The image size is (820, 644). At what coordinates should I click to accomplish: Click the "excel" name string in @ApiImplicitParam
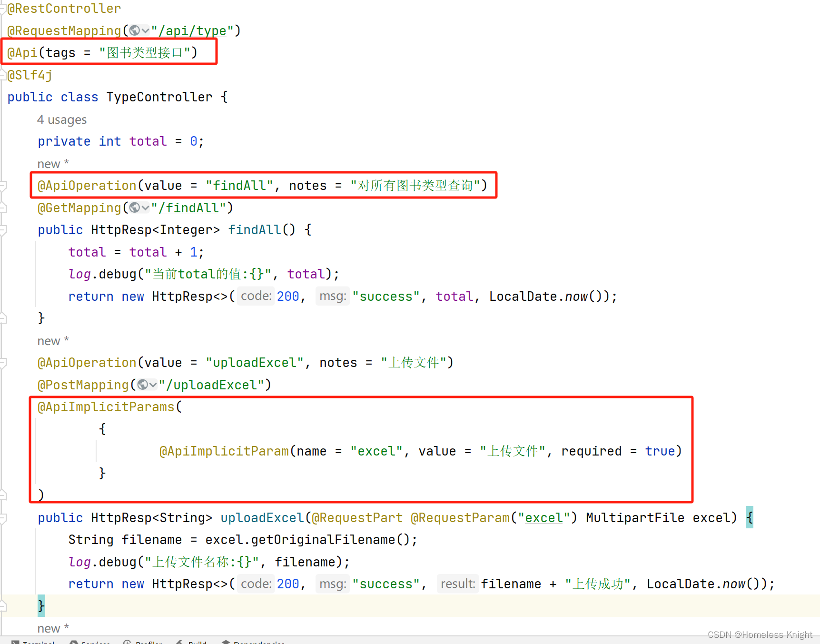(376, 451)
